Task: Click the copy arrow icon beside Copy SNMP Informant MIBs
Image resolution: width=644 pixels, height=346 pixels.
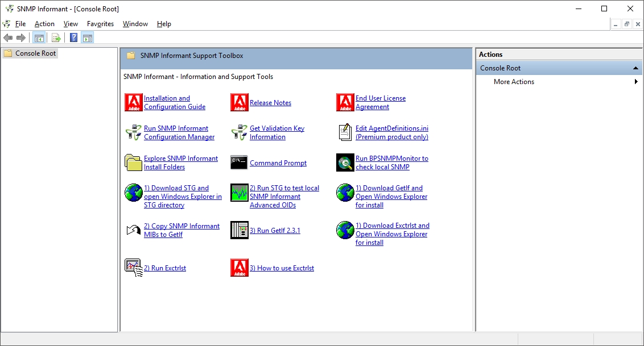Action: point(134,230)
